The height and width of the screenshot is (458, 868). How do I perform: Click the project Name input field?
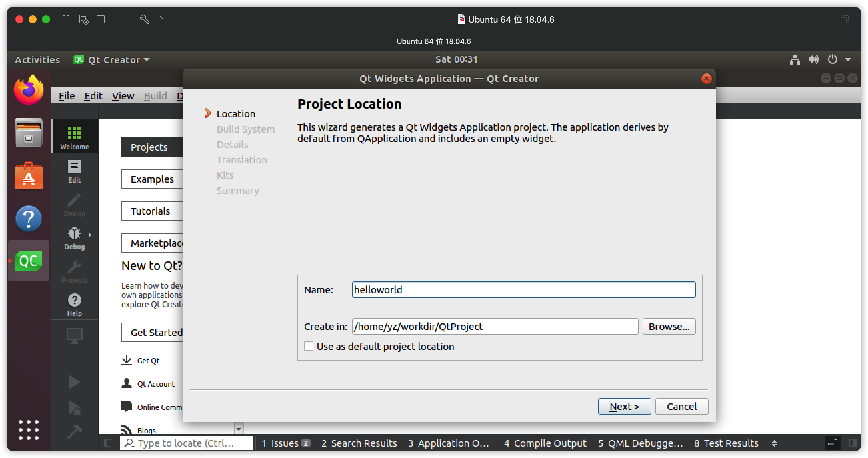[x=523, y=289]
